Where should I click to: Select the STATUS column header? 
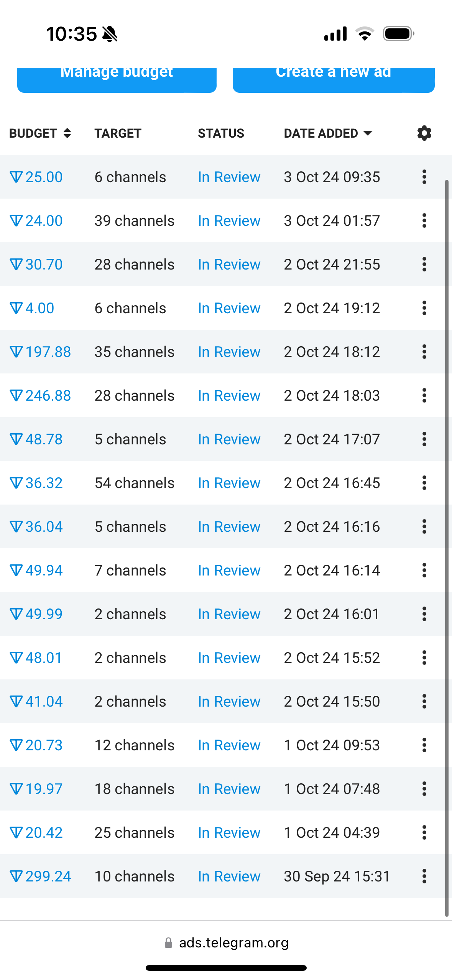pyautogui.click(x=221, y=133)
